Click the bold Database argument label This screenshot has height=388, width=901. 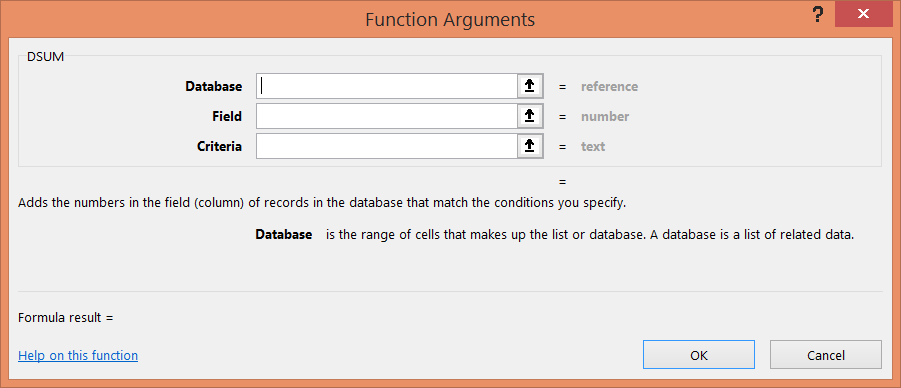click(213, 86)
